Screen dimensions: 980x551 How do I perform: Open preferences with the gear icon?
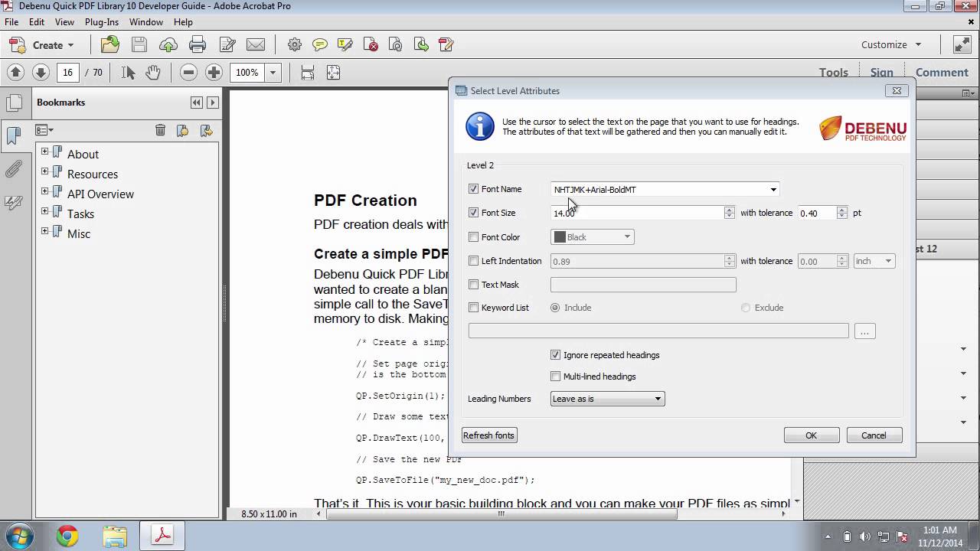pos(295,44)
